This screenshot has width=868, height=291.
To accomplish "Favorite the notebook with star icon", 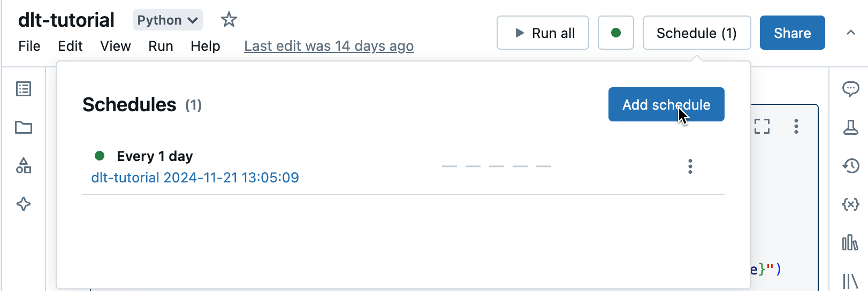I will 229,20.
